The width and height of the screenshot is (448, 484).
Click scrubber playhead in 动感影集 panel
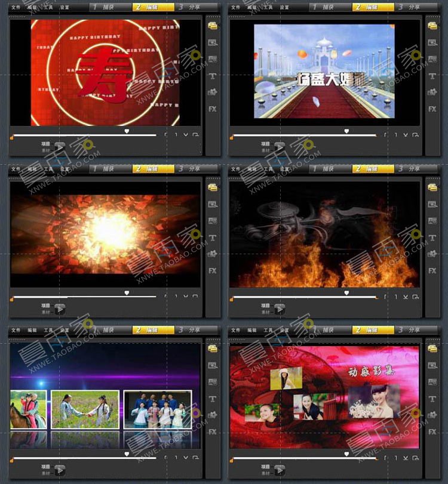pyautogui.click(x=346, y=454)
